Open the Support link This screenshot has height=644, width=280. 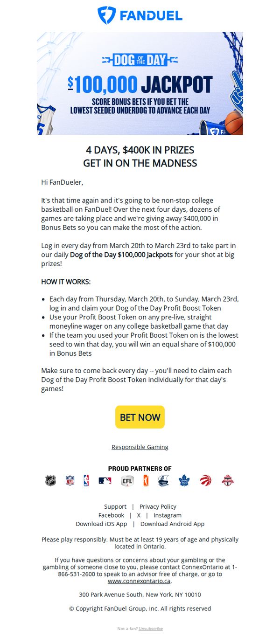pos(115,506)
